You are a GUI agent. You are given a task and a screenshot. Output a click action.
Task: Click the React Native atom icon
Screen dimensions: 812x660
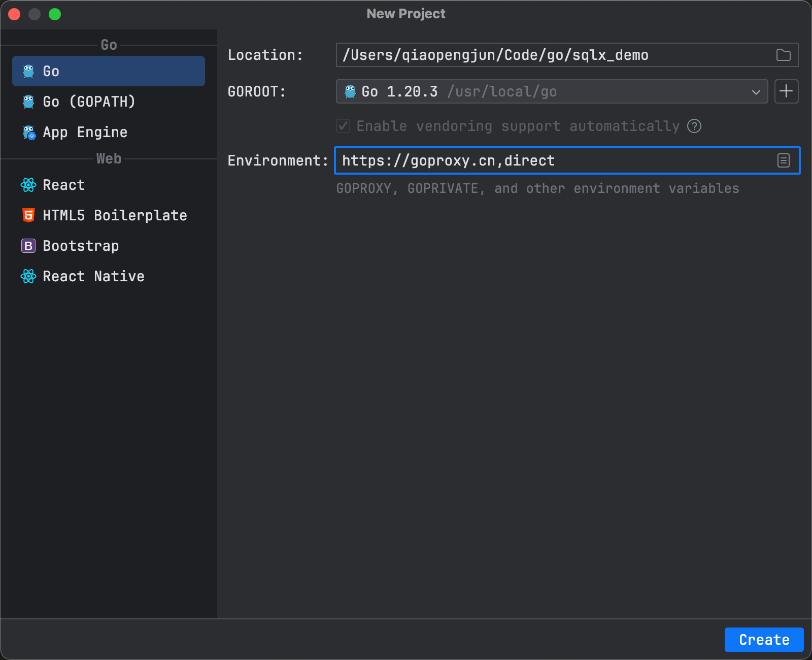point(28,276)
